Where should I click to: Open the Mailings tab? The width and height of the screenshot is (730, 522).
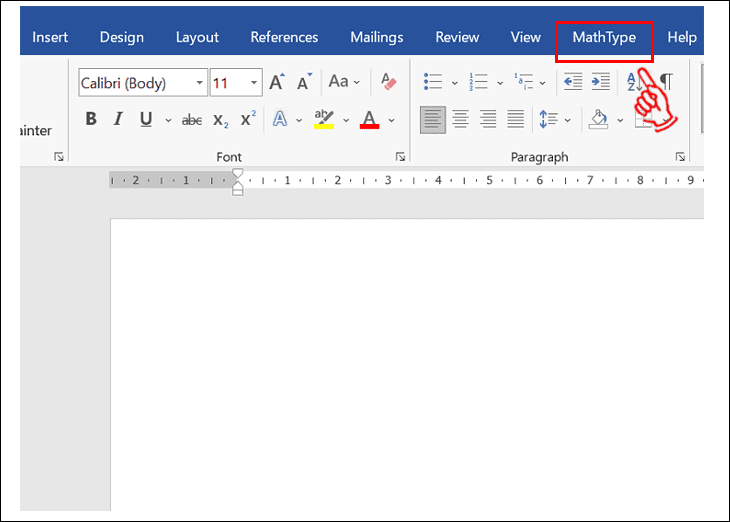[x=377, y=38]
